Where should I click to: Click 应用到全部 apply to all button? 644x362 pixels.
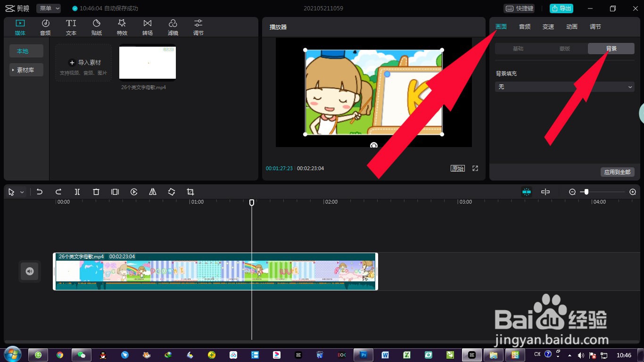point(618,172)
